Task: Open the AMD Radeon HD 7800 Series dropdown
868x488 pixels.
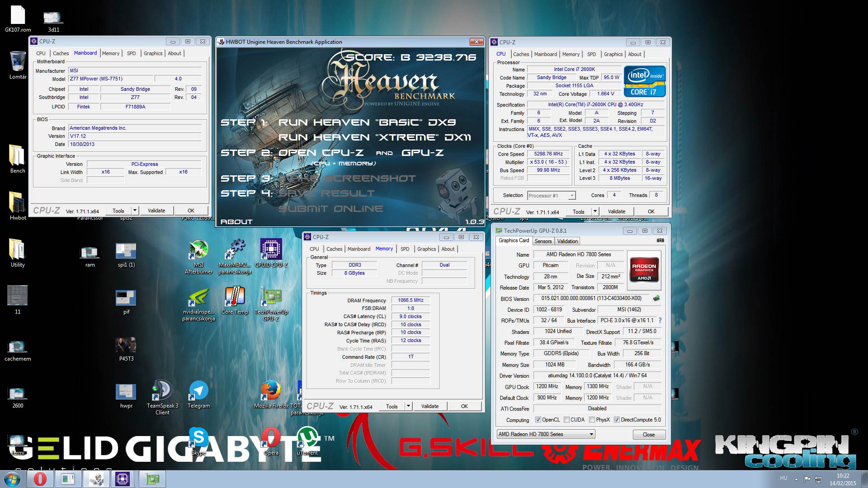Action: click(546, 434)
